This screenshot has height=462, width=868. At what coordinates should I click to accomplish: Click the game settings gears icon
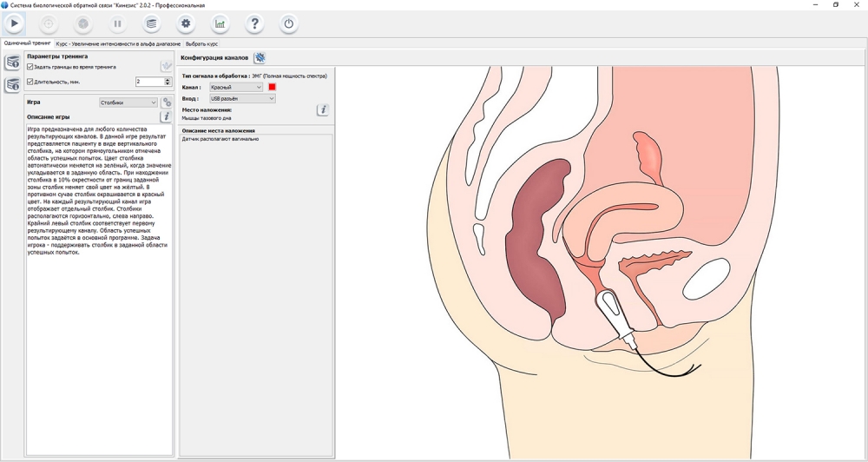(167, 102)
